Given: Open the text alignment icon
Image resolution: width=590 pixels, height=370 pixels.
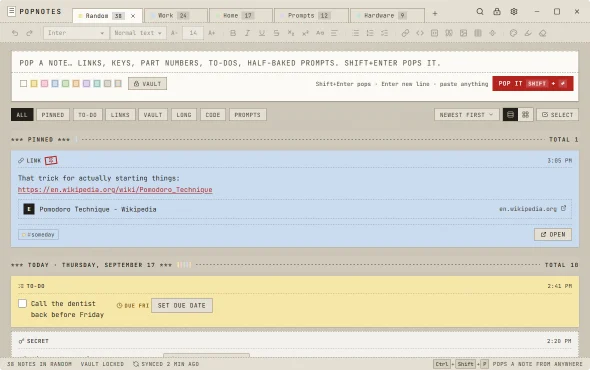Looking at the screenshot, I should [334, 33].
